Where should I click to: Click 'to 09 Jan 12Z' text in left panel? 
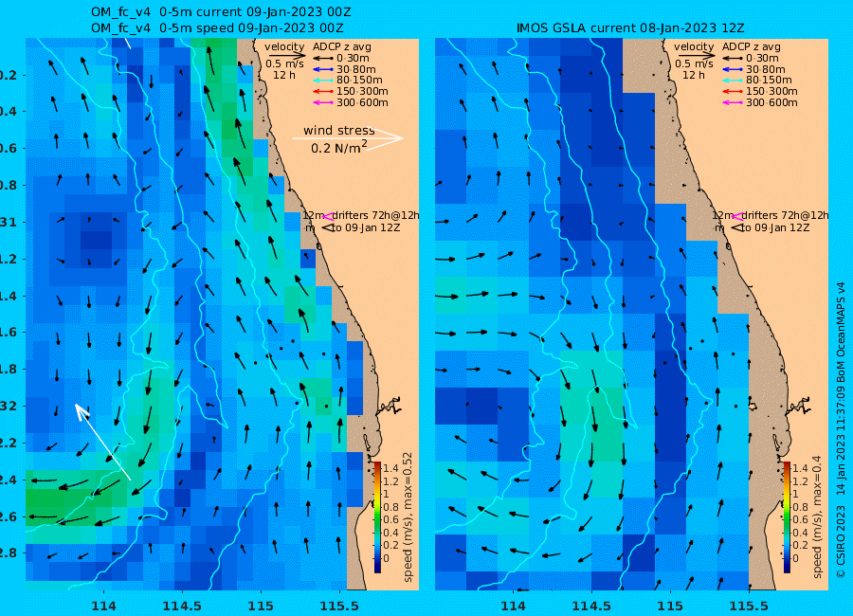click(x=366, y=228)
